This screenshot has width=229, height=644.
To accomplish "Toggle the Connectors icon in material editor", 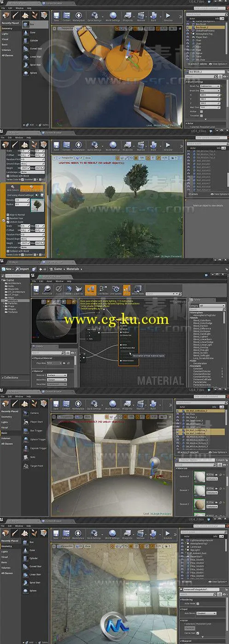I will [90, 290].
